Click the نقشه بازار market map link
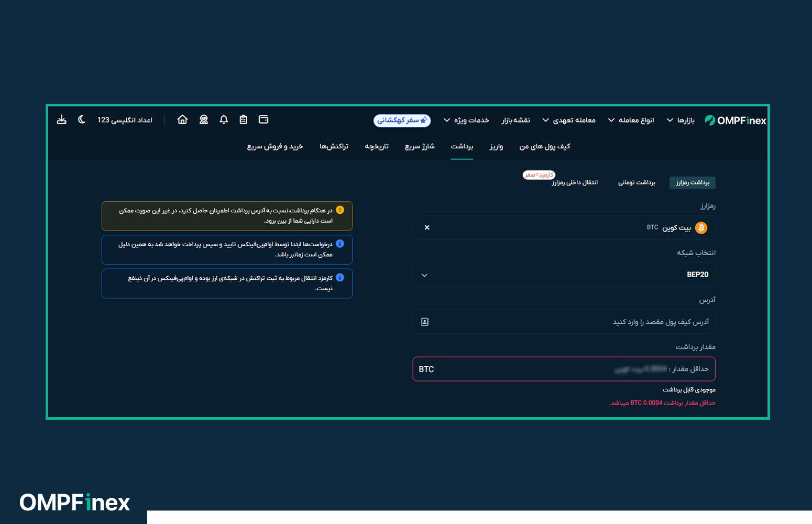The width and height of the screenshot is (812, 524). (x=515, y=121)
